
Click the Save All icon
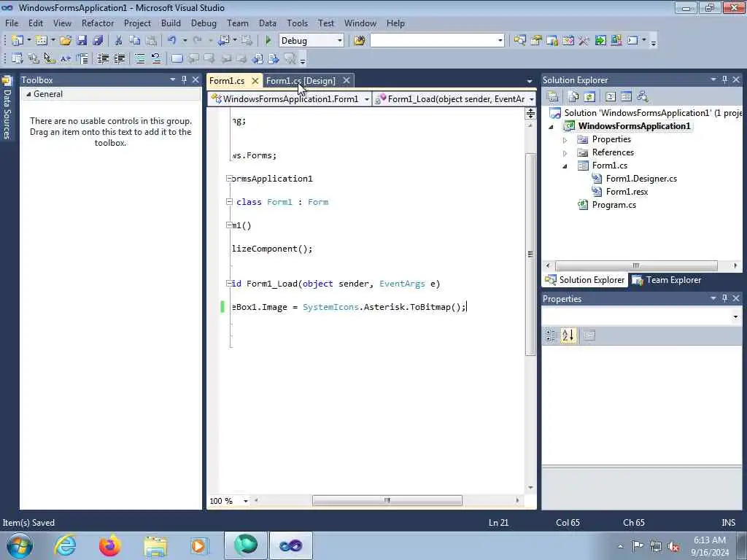(x=98, y=41)
